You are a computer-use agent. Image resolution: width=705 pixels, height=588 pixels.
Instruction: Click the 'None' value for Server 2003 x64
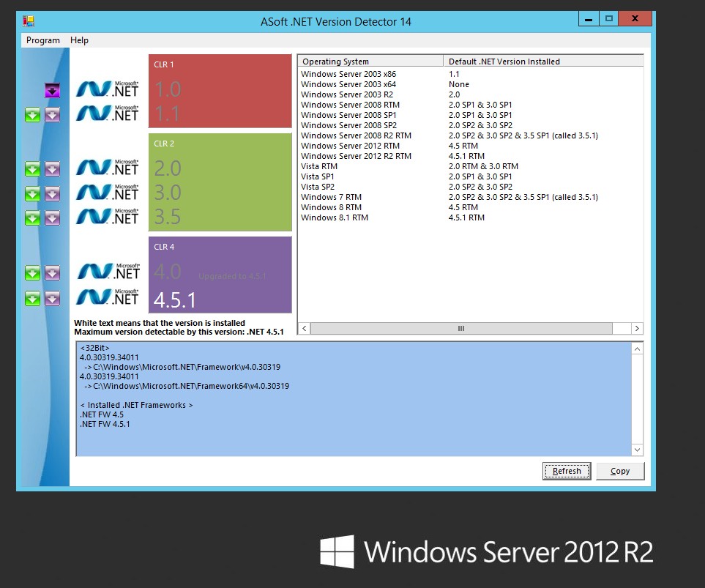click(x=458, y=84)
